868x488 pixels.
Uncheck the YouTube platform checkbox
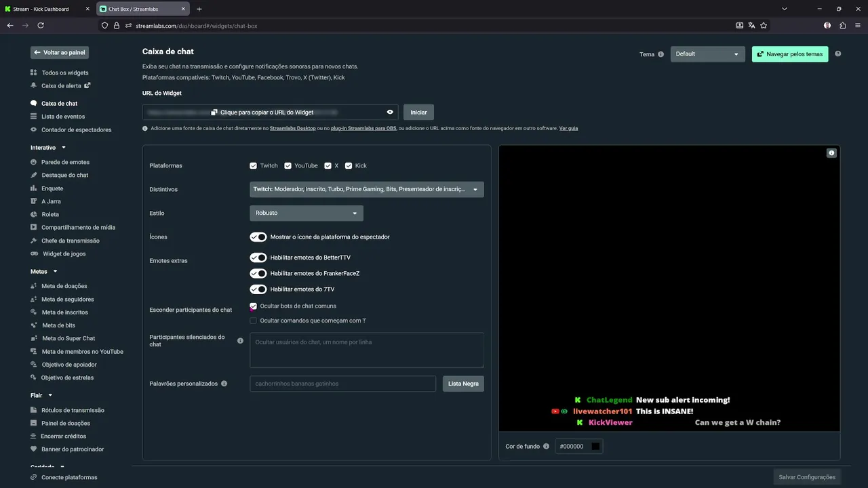click(x=288, y=165)
